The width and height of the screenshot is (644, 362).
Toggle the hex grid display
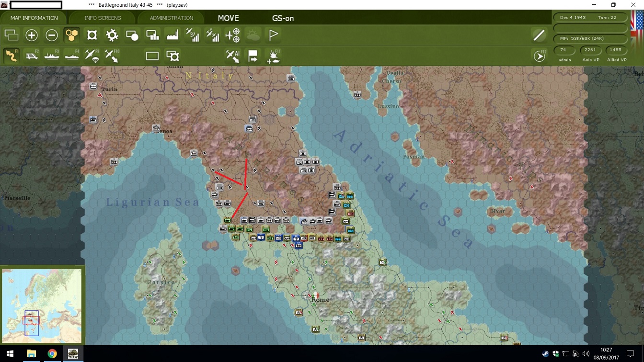[72, 35]
